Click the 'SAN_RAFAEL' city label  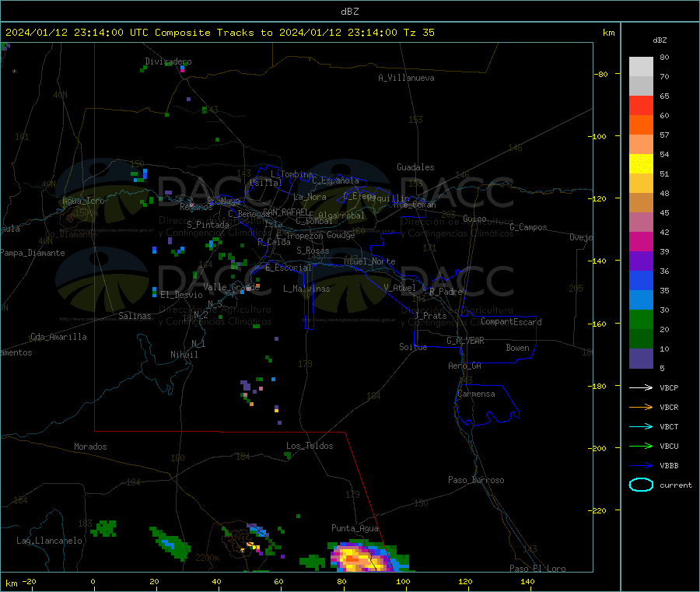285,212
